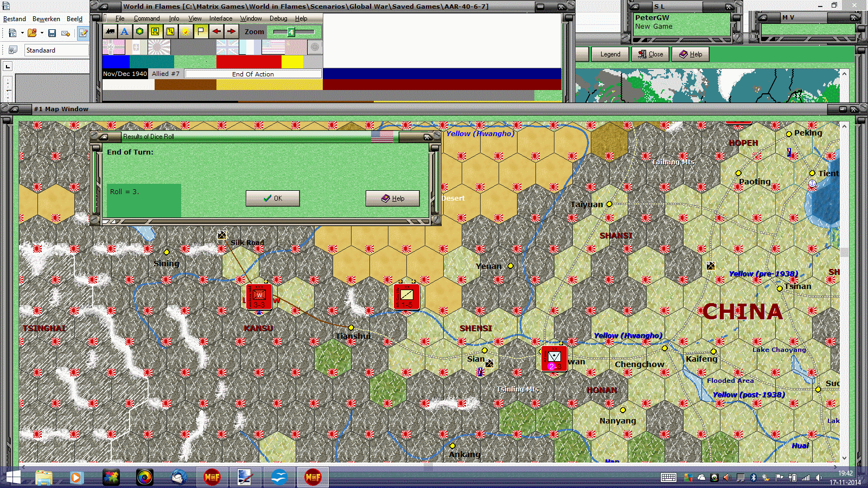Click the global map thumbnail
The image size is (868, 488).
point(707,86)
